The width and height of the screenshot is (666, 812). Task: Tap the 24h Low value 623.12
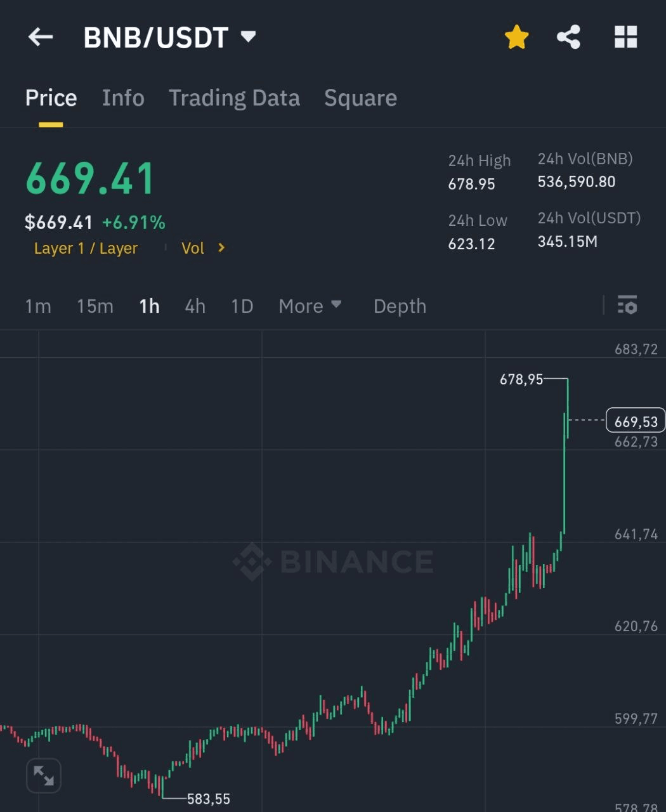[x=471, y=244]
